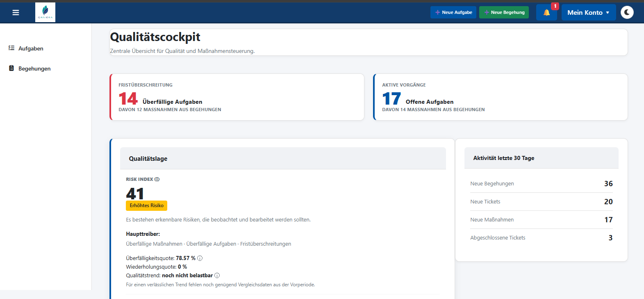Viewport: 644px width, 299px height.
Task: Click the Aktivität letzte 30 Tage header
Action: 541,158
